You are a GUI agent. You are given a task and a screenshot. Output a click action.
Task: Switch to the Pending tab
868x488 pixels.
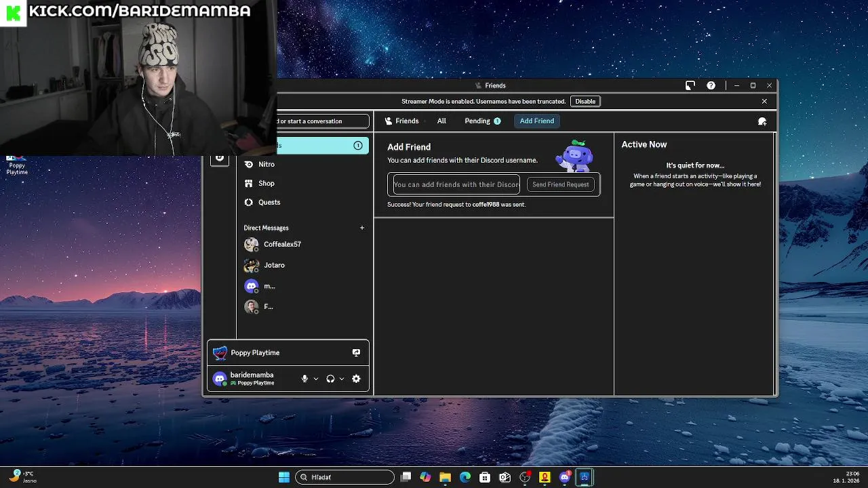click(482, 121)
